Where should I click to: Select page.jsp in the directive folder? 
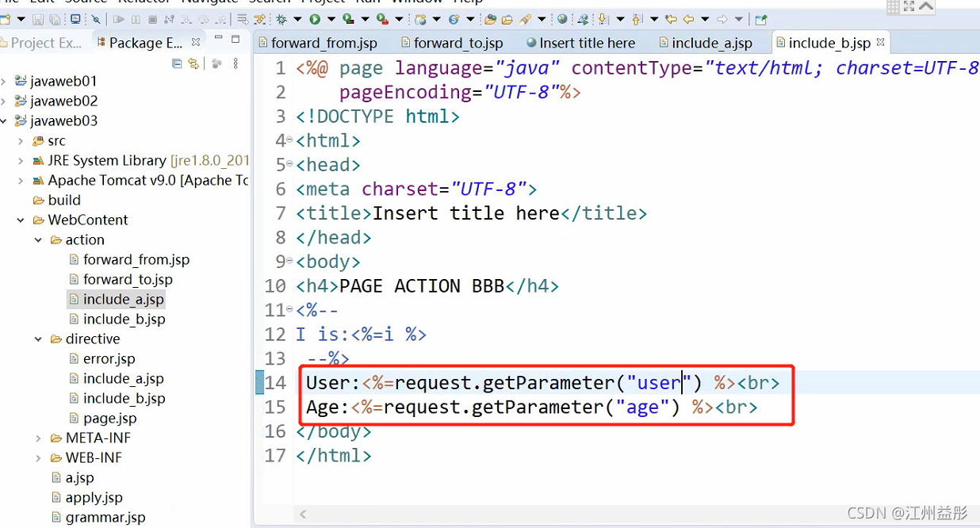click(103, 418)
